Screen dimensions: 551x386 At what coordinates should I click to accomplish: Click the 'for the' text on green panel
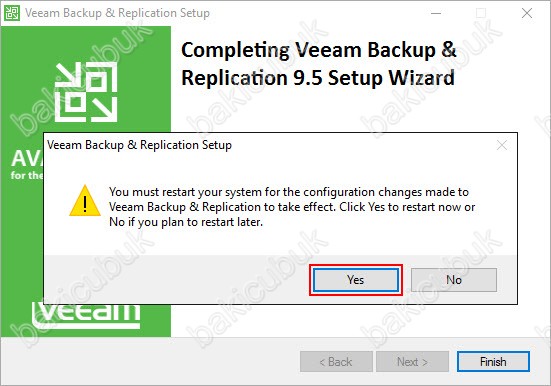point(27,175)
